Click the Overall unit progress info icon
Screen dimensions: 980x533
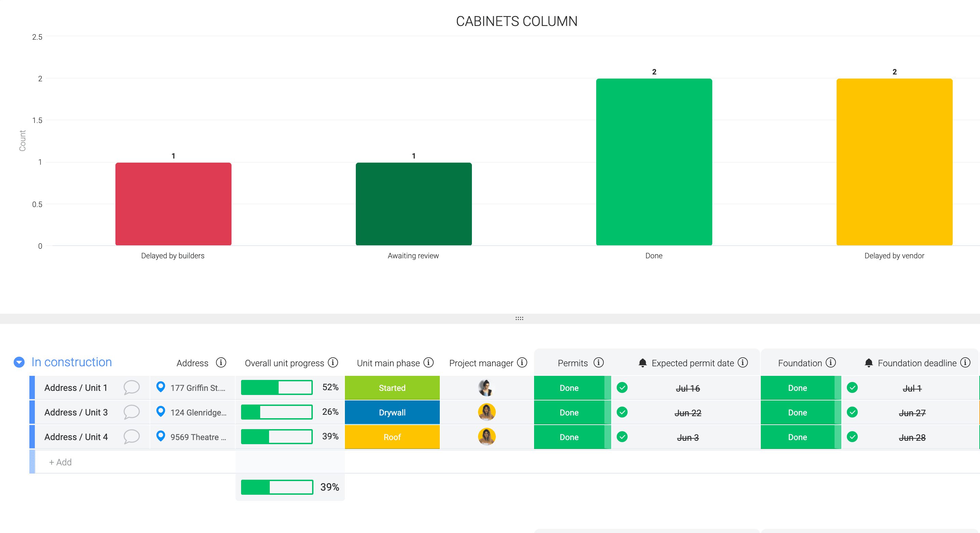coord(333,363)
